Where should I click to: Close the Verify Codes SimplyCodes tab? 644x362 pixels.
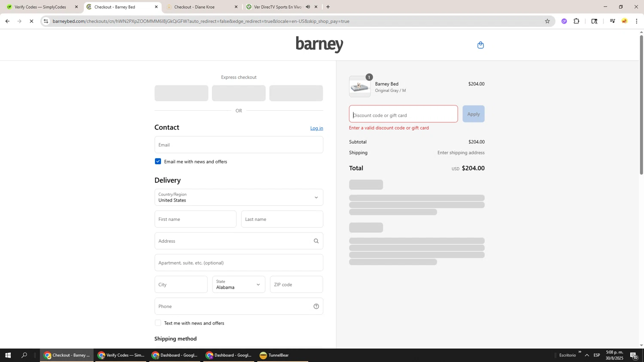[x=76, y=7]
